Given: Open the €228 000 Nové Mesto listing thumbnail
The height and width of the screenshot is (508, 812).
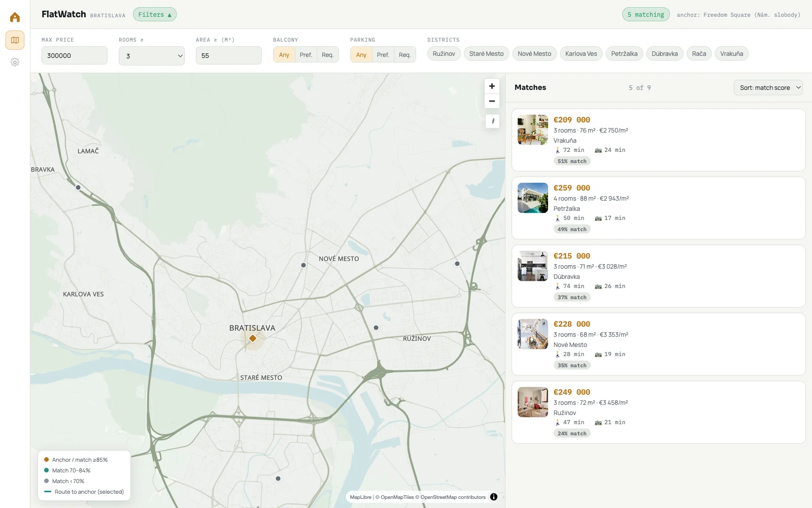Looking at the screenshot, I should click(533, 334).
